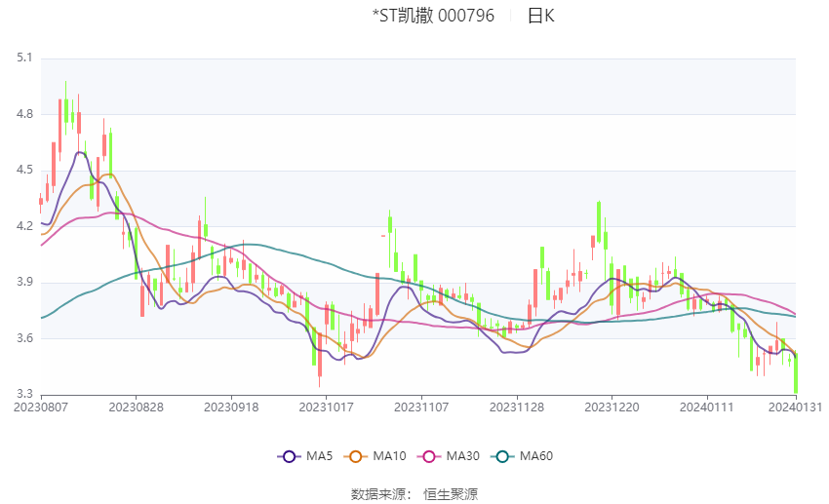
Task: Click the 日K label in title
Action: tap(541, 16)
